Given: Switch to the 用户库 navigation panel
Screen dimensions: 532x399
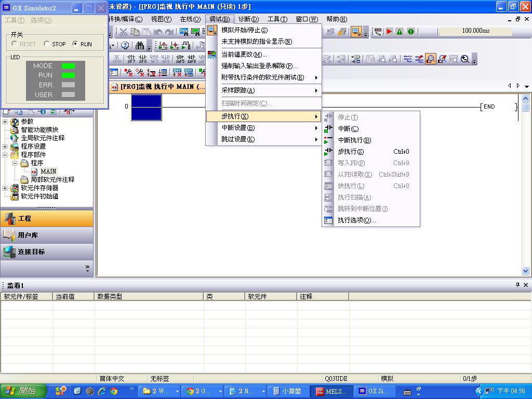Looking at the screenshot, I should (28, 235).
